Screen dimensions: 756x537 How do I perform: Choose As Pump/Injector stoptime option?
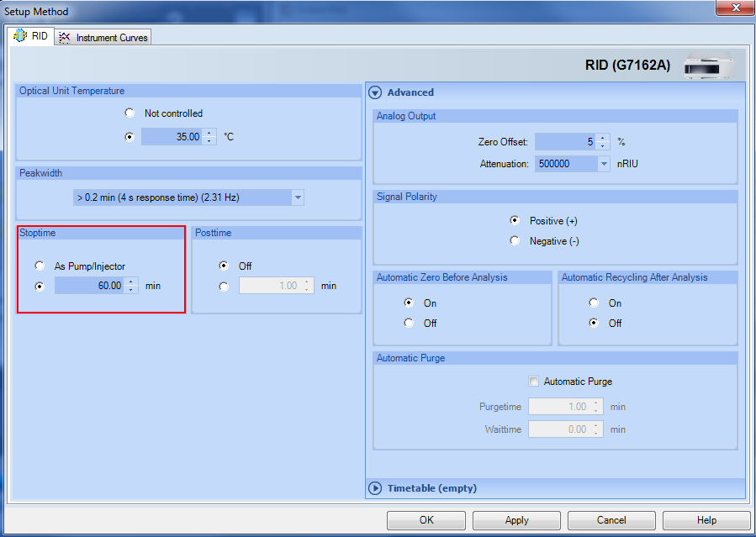pyautogui.click(x=40, y=266)
